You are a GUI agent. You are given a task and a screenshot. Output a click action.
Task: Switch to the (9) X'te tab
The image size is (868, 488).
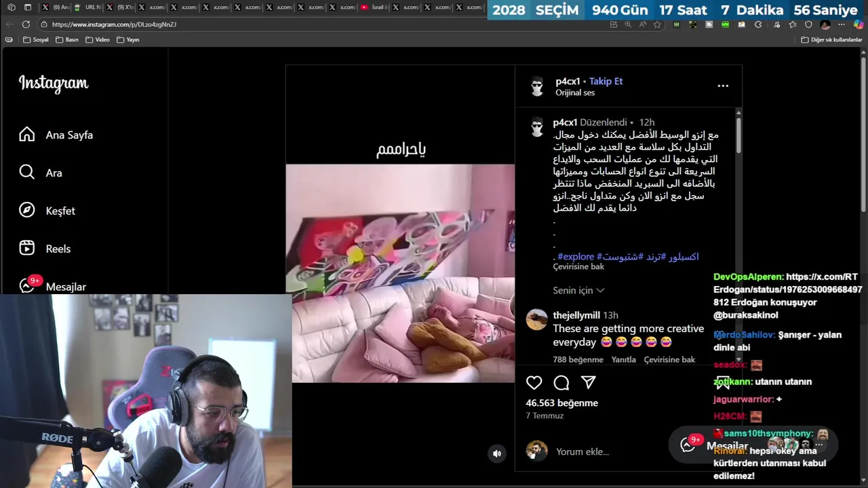coord(119,7)
